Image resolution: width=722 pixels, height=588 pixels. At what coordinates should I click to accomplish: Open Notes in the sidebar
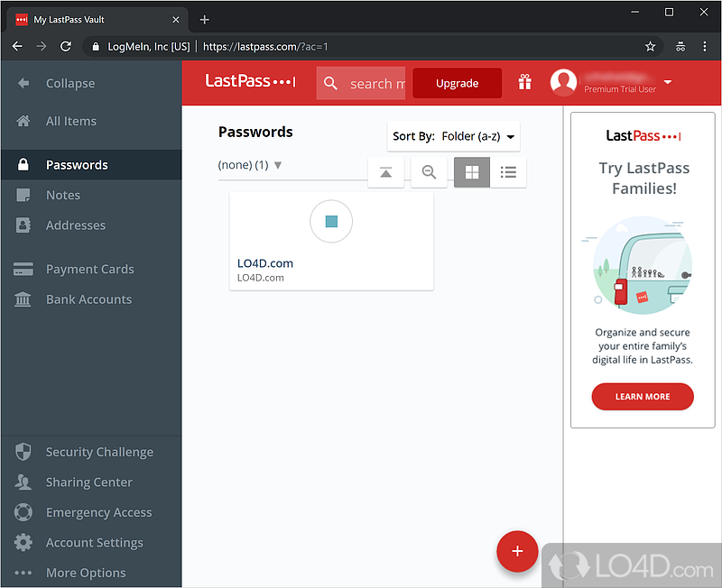[x=62, y=195]
